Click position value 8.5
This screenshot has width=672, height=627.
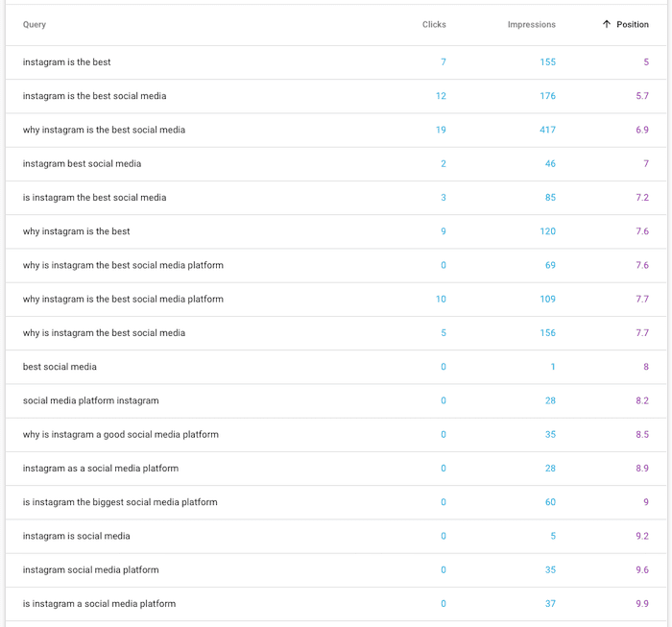tap(642, 435)
